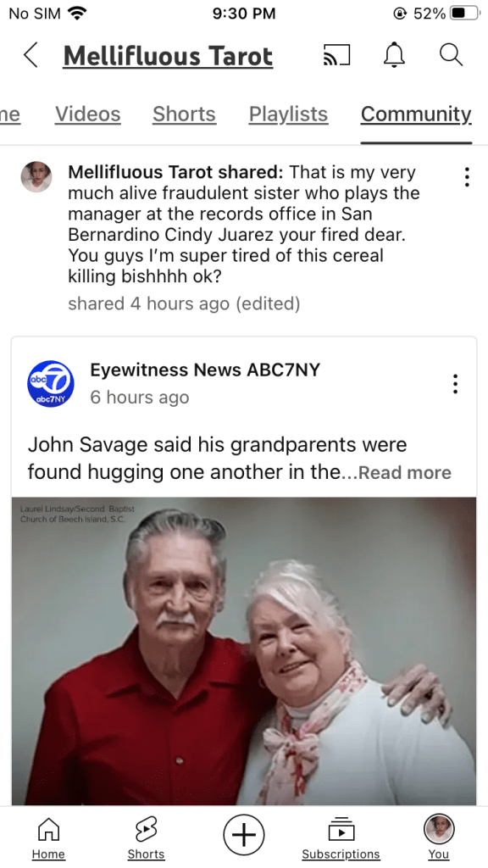488x868 pixels.
Task: Open Eyewitness News post options menu
Action: 455,384
